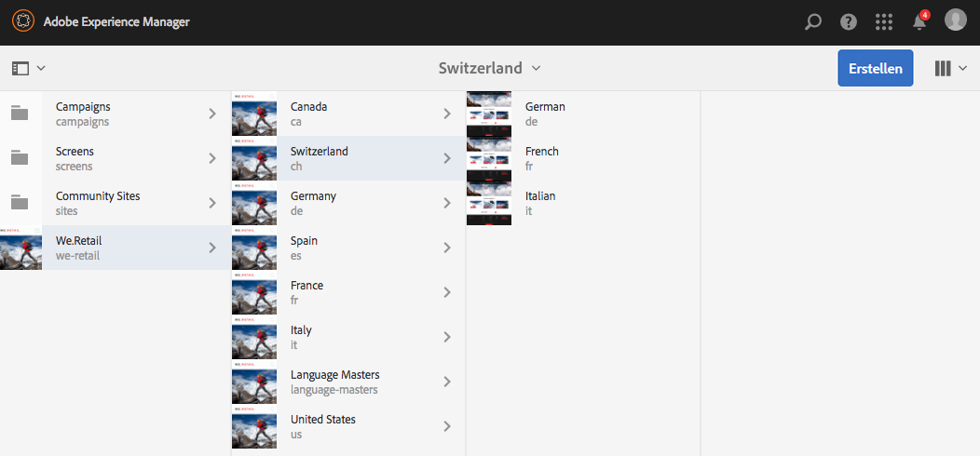The height and width of the screenshot is (456, 980).
Task: Click the Erstellen button
Action: click(875, 68)
